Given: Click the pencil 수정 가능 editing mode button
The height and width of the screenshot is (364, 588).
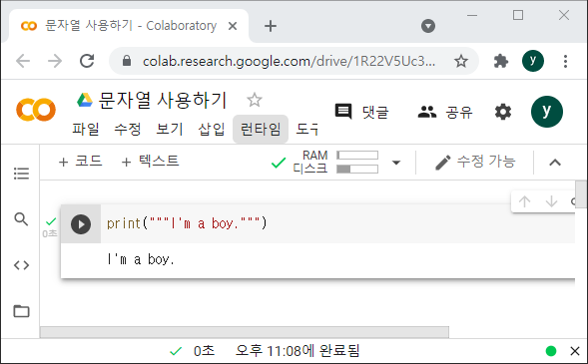Looking at the screenshot, I should coord(475,163).
